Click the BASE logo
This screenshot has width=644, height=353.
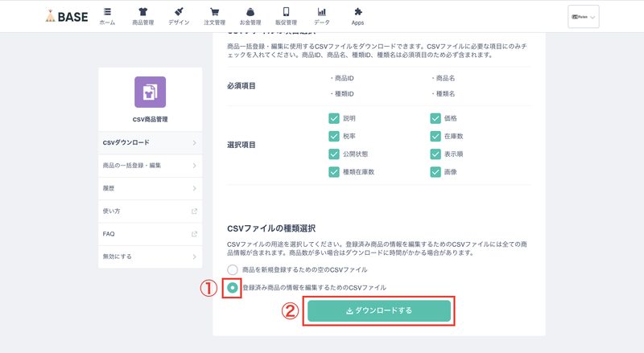(x=67, y=16)
